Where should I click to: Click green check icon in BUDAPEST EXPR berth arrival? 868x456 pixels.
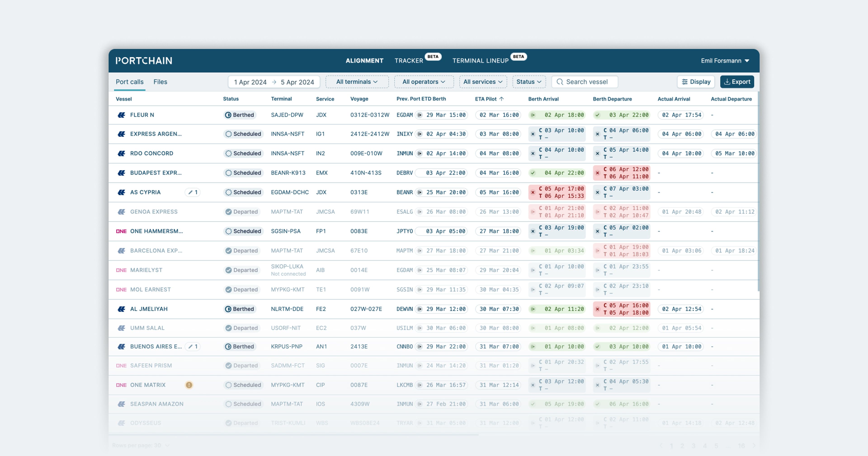(x=533, y=173)
